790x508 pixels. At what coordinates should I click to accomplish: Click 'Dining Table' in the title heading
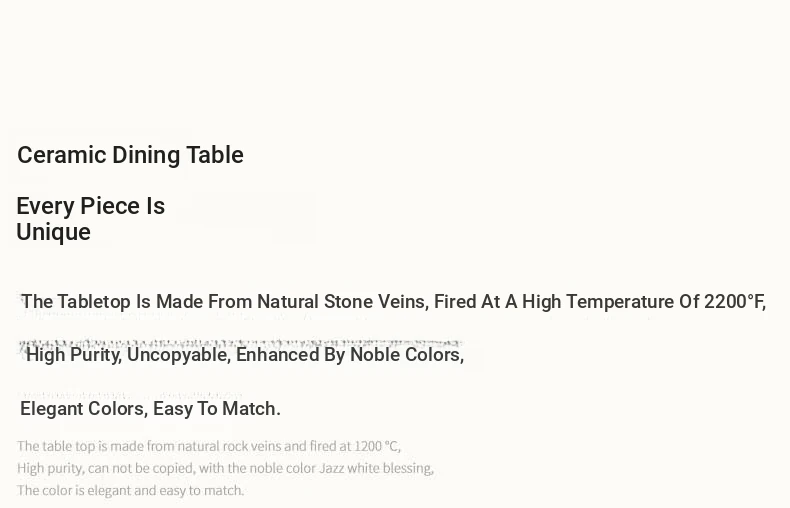178,155
